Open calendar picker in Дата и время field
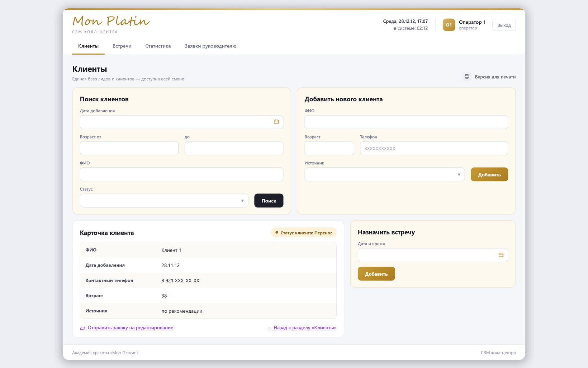This screenshot has height=368, width=588. point(501,255)
